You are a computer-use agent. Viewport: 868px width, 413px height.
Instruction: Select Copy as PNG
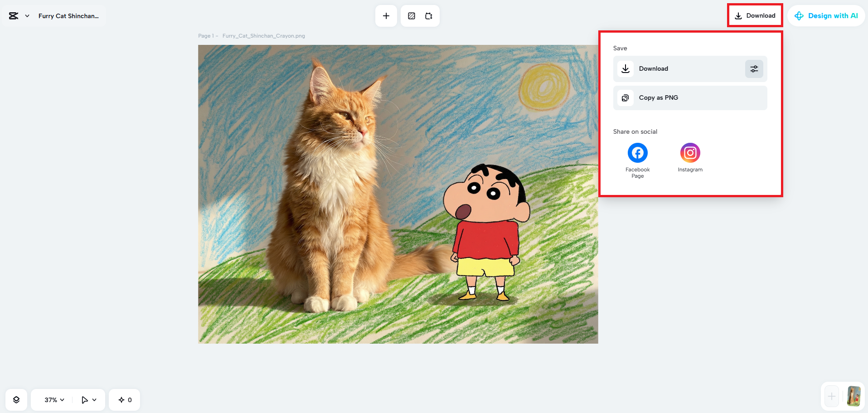point(658,97)
